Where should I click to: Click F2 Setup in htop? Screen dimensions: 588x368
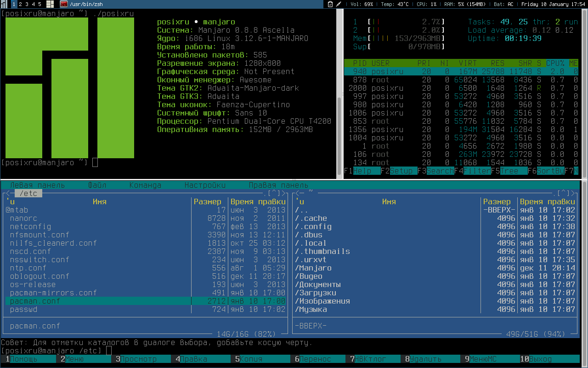(x=399, y=171)
